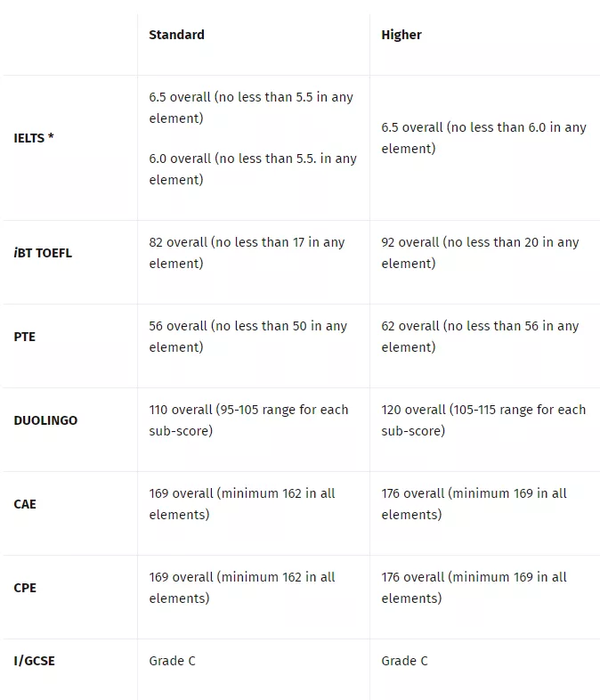This screenshot has height=700, width=600.
Task: Select the DUOLINGO row label
Action: (x=45, y=420)
